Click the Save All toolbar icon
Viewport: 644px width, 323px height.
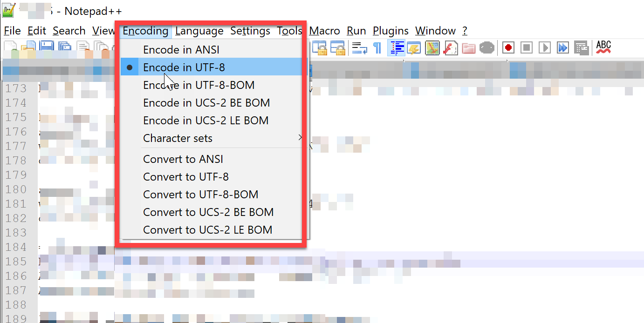pos(64,47)
